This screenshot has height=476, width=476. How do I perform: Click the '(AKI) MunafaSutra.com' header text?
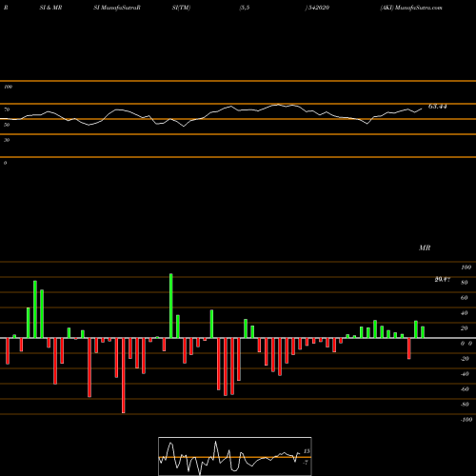pos(411,8)
